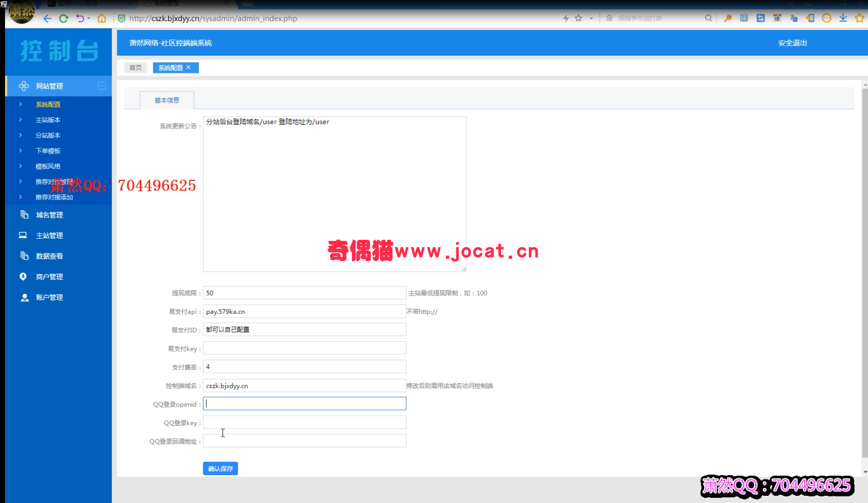Click the 网站管理 flower icon in sidebar
This screenshot has height=503, width=868.
[x=24, y=86]
